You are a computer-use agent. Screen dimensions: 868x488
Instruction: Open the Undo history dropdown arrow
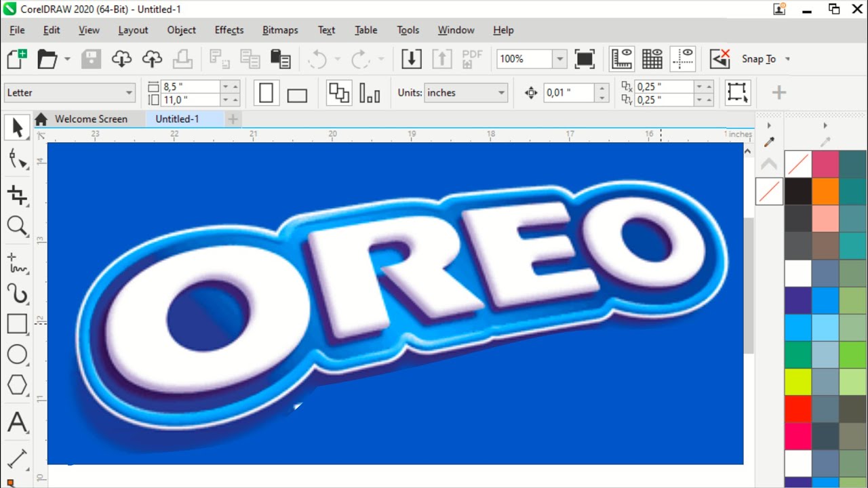coord(338,59)
